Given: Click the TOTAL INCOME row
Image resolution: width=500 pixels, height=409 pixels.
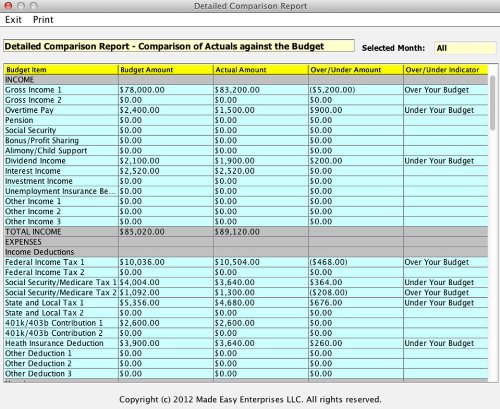Looking at the screenshot, I should tap(246, 232).
